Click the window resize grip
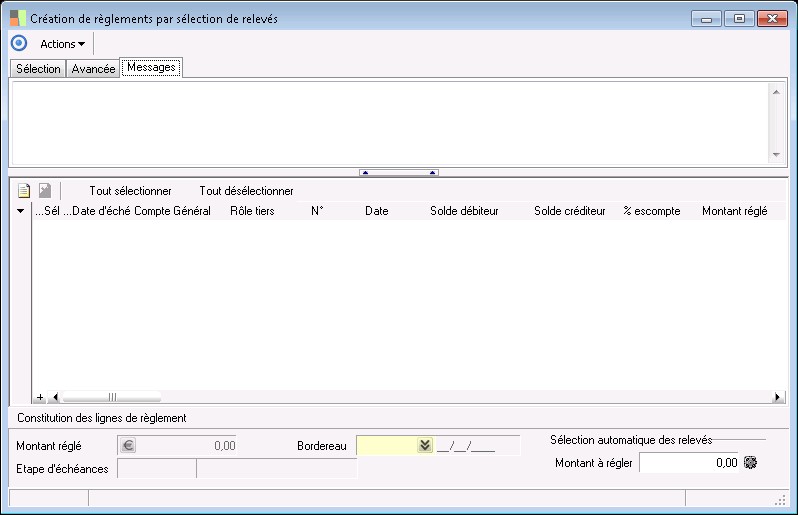 [780, 500]
